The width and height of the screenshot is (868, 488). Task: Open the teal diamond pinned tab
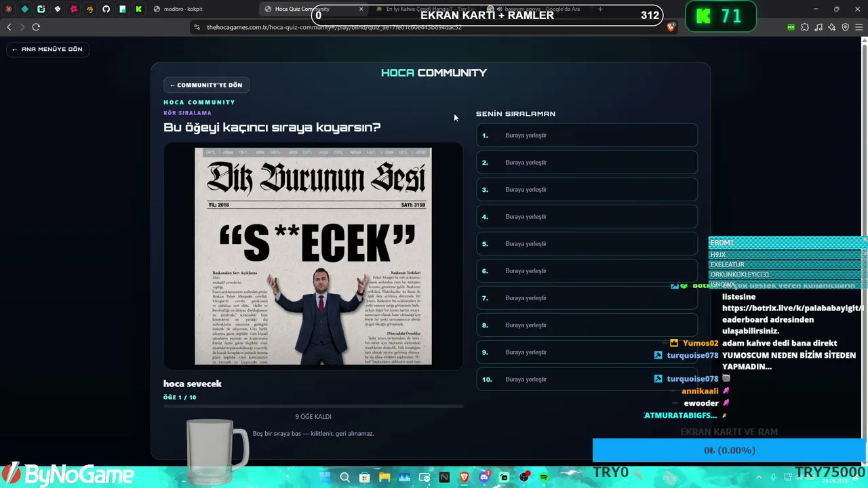25,9
